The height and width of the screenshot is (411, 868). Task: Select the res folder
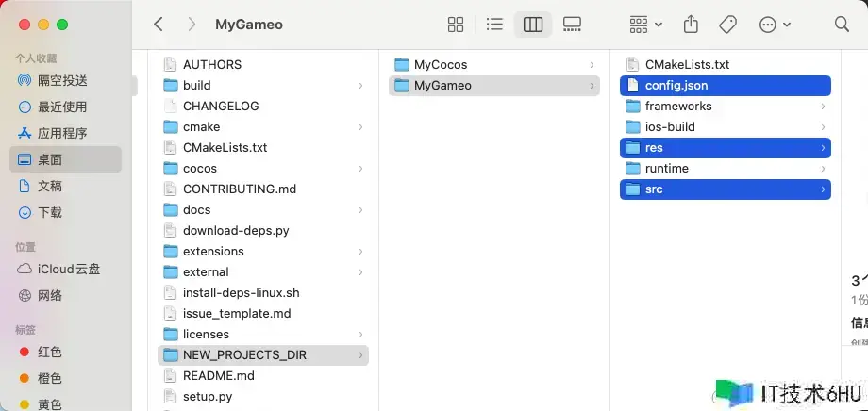pyautogui.click(x=726, y=148)
